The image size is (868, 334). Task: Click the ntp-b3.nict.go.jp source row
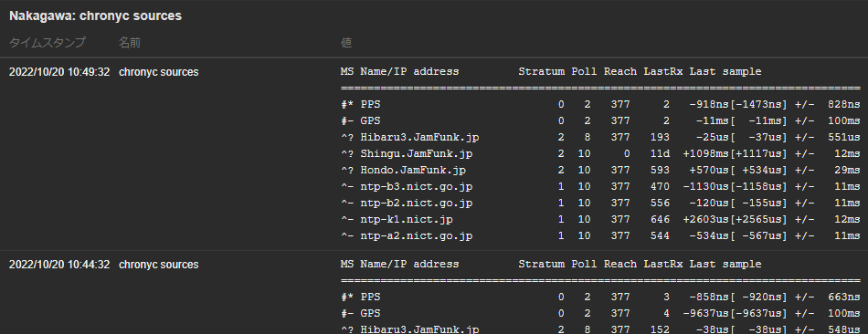click(x=600, y=186)
